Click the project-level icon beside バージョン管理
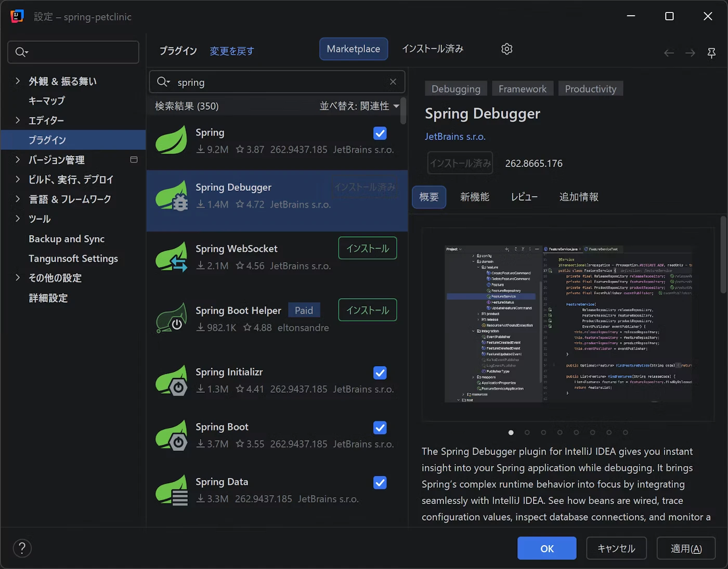 (134, 160)
